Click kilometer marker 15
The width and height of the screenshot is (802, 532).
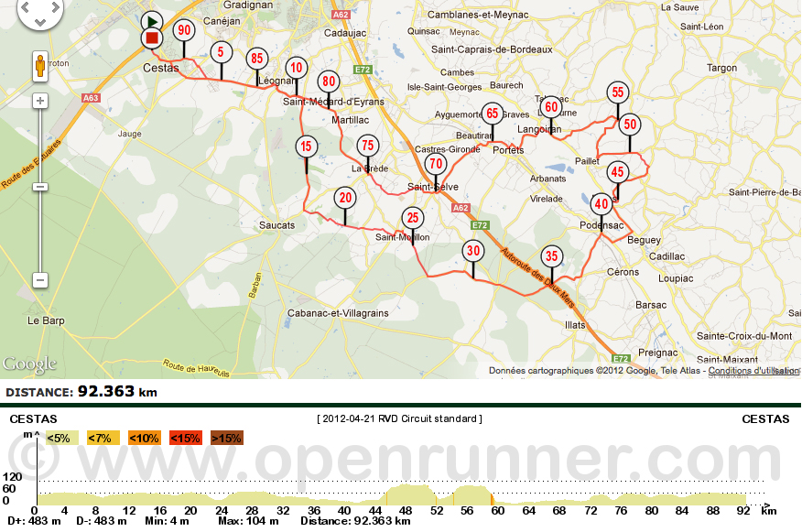307,147
